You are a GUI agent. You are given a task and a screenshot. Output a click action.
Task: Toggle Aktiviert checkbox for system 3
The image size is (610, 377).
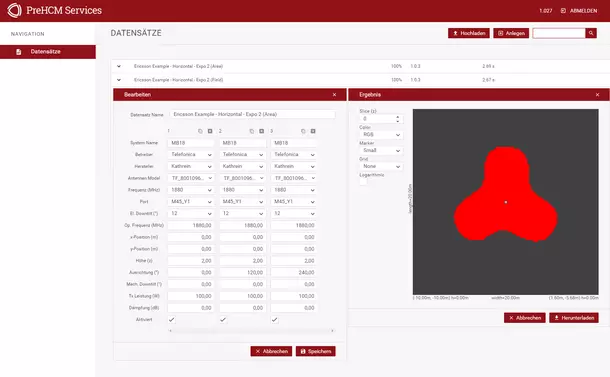point(275,319)
